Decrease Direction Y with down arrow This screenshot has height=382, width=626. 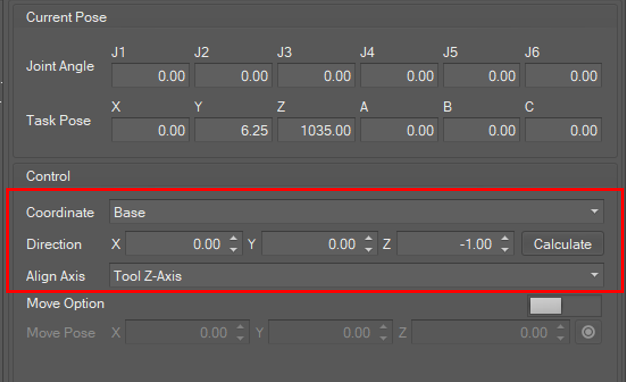tap(368, 250)
